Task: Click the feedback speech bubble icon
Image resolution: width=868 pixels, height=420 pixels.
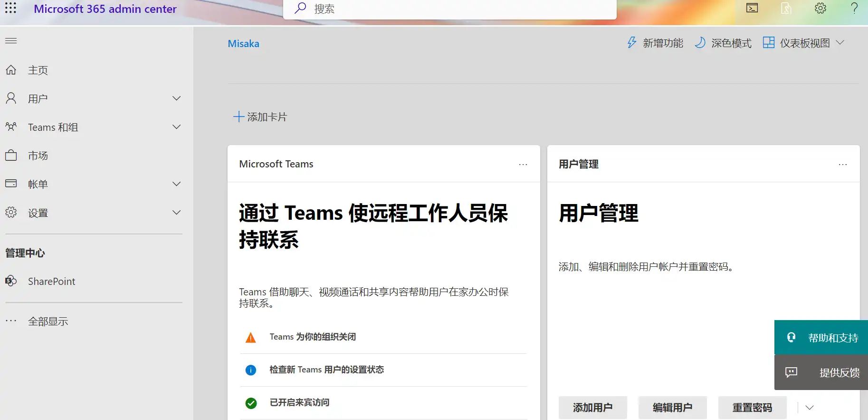Action: [x=791, y=372]
